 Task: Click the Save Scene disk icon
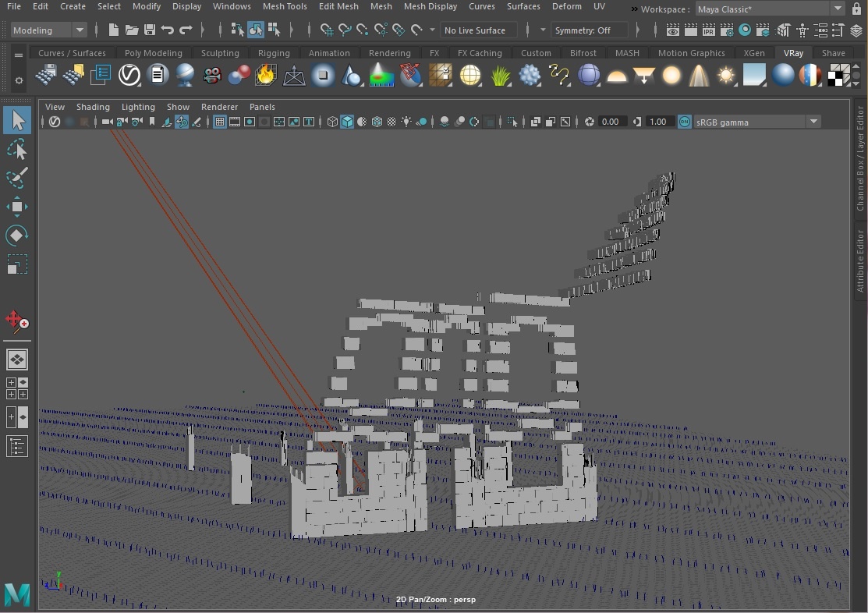(x=149, y=30)
